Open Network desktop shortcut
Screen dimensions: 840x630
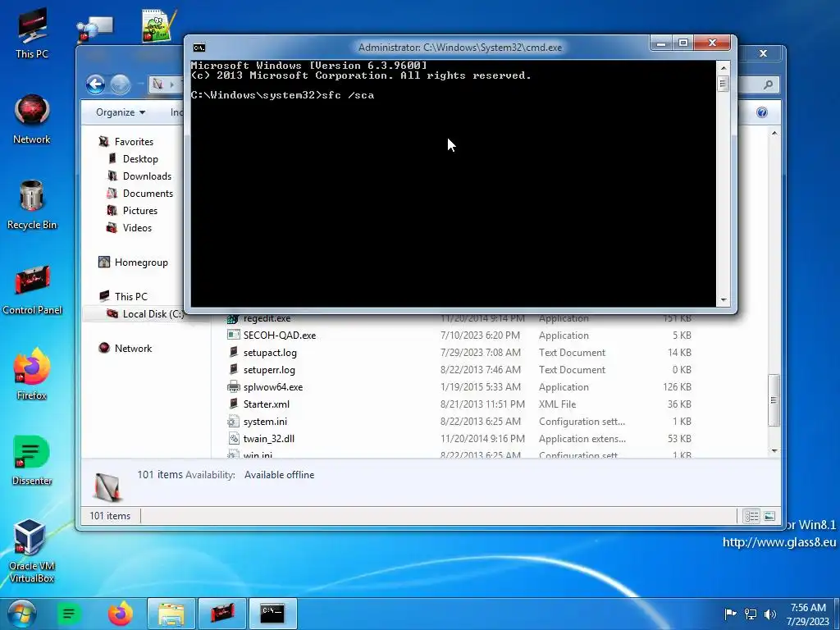click(32, 119)
